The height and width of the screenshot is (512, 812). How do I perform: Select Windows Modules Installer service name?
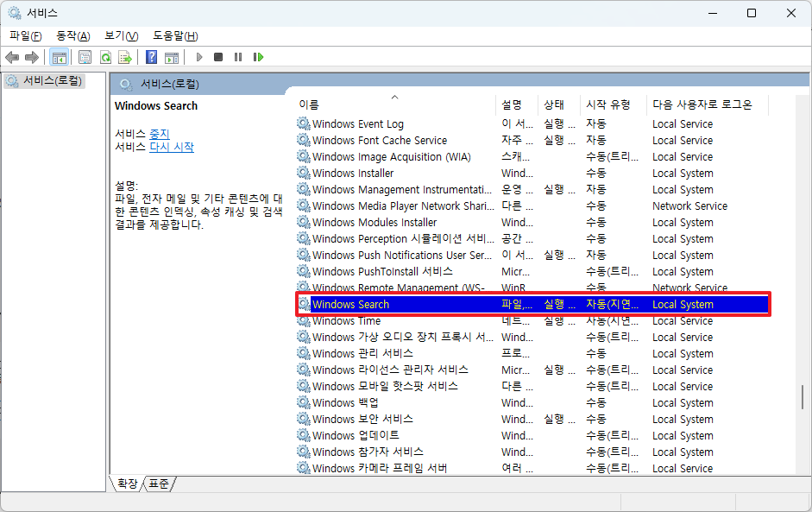(375, 222)
